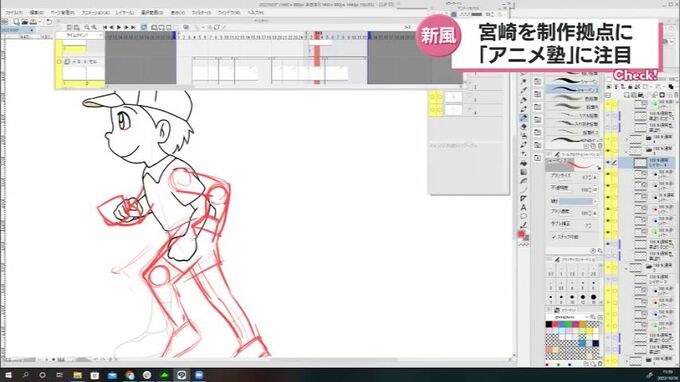Play the animation from timeline controls
Screen dimensions: 680x382
pyautogui.click(x=119, y=27)
